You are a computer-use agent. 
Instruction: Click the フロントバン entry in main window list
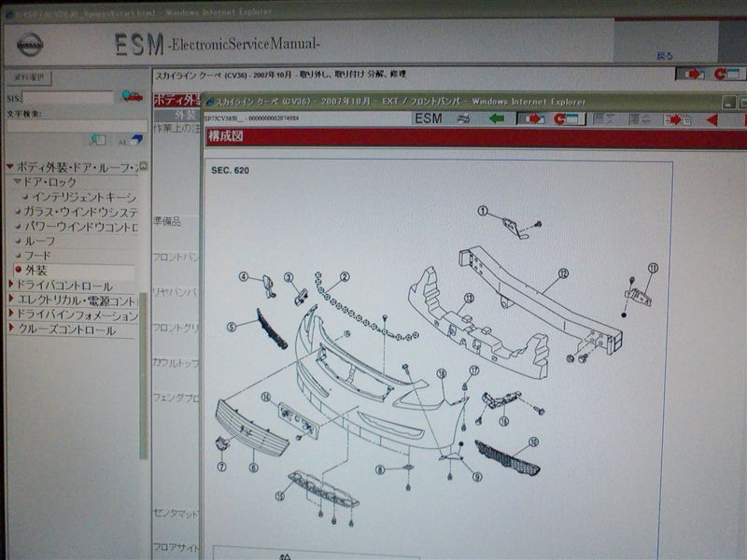(x=176, y=258)
